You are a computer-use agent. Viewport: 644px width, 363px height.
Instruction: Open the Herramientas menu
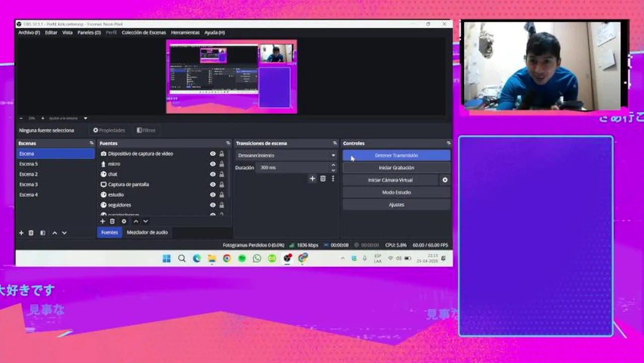coord(185,32)
